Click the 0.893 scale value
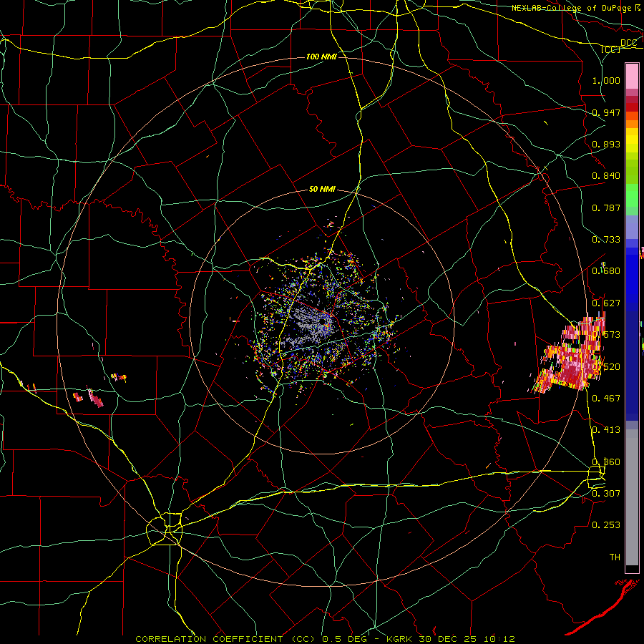Image resolution: width=644 pixels, height=644 pixels. coord(606,144)
